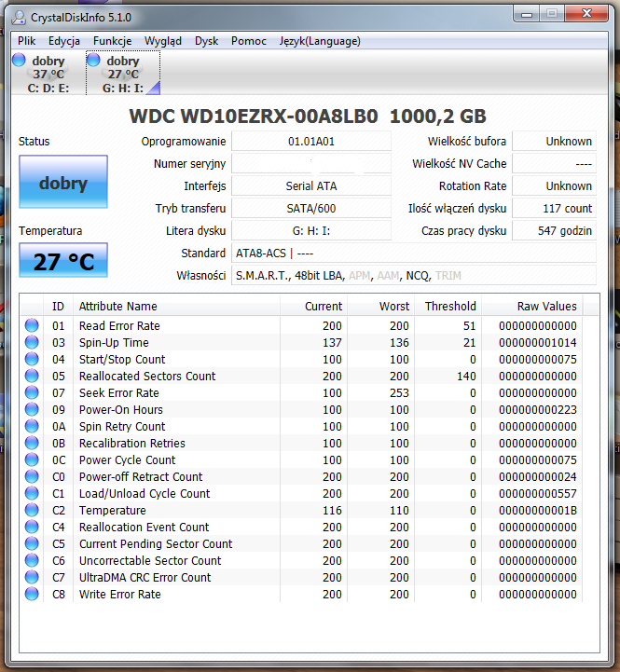Click the 27 °C temperature button
620x672 pixels.
(63, 261)
